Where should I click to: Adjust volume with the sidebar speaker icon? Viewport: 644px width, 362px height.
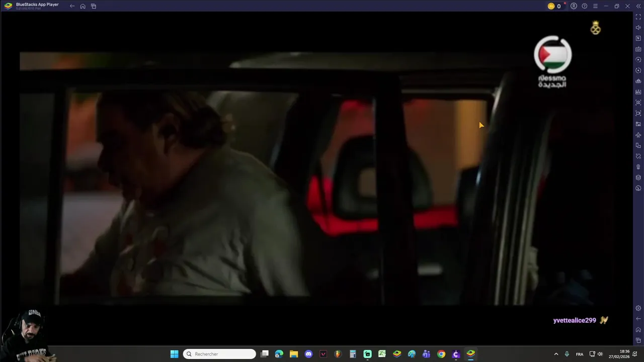[x=638, y=28]
